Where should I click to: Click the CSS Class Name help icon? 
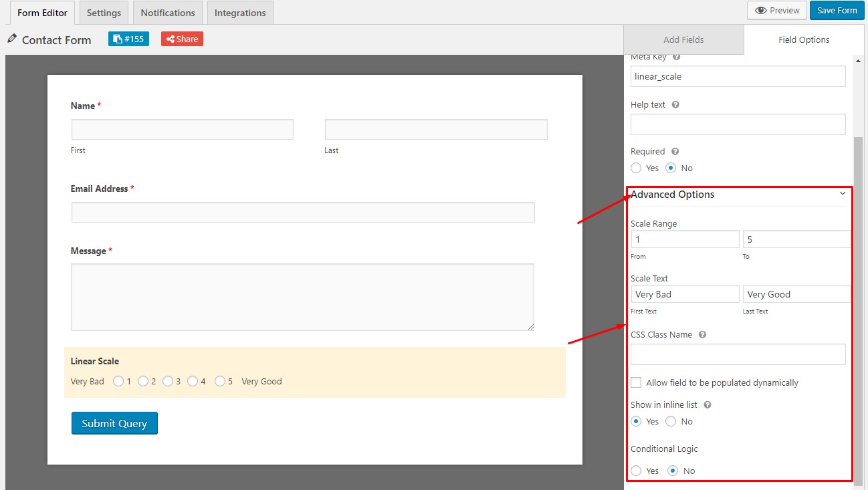click(x=702, y=335)
